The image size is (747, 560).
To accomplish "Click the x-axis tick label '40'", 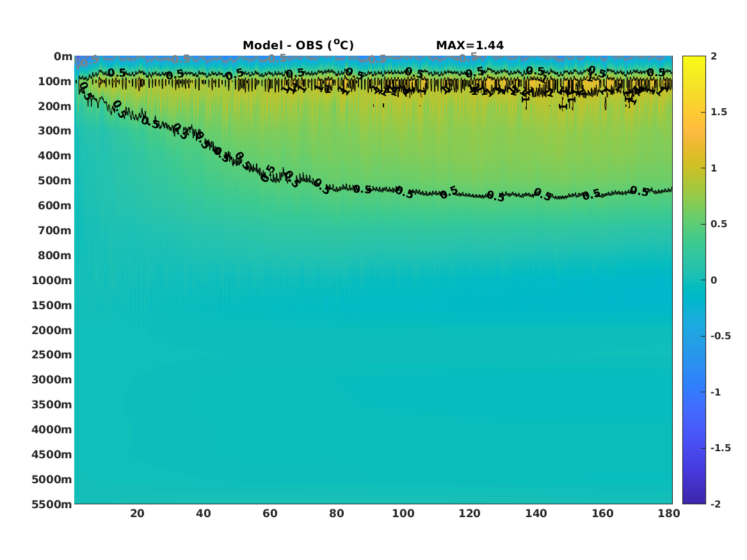I will tap(204, 513).
